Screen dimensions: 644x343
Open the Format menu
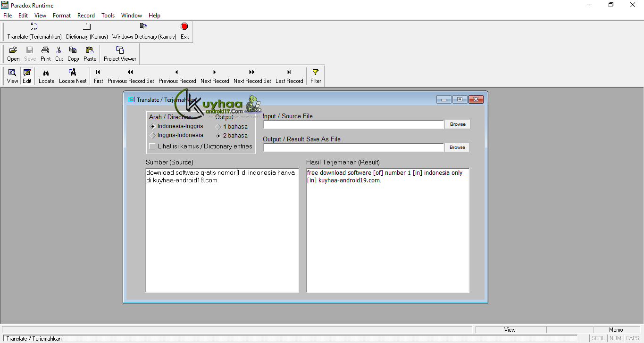62,16
